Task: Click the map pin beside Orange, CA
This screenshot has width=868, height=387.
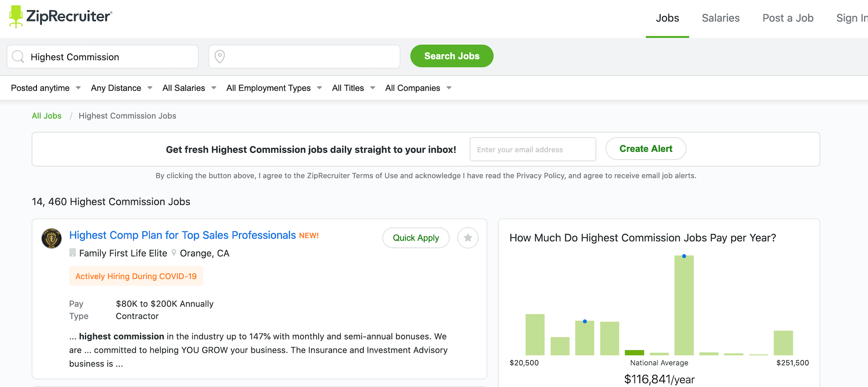Action: pyautogui.click(x=174, y=253)
